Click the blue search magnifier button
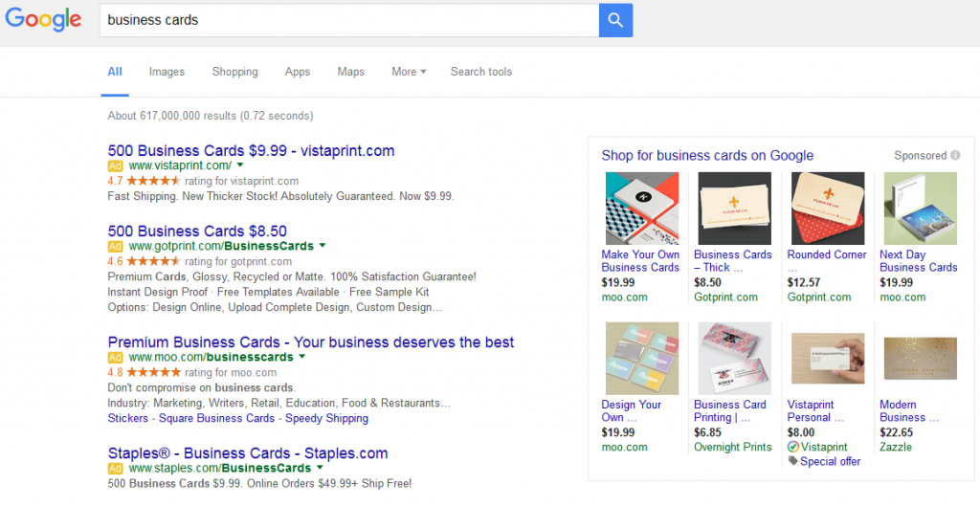980x506 pixels. (x=615, y=20)
